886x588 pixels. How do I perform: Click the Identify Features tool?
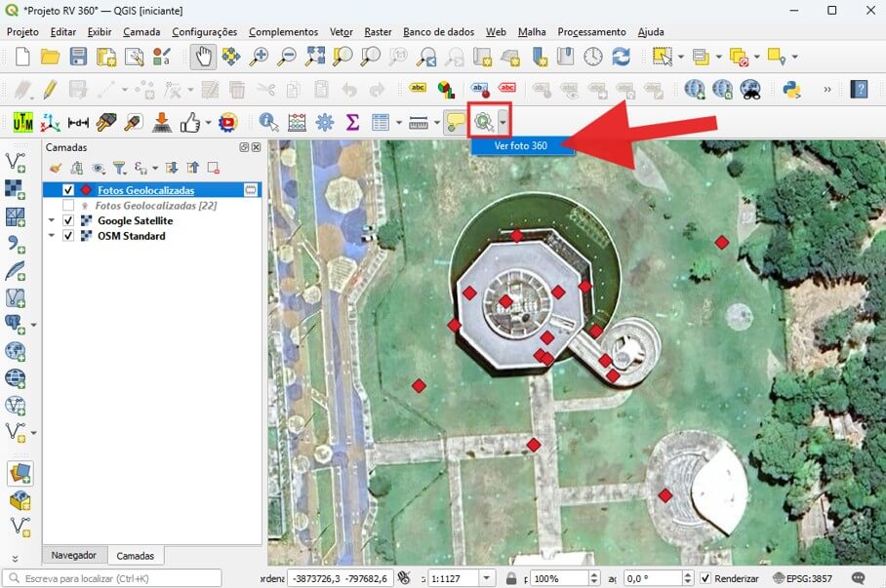(268, 123)
